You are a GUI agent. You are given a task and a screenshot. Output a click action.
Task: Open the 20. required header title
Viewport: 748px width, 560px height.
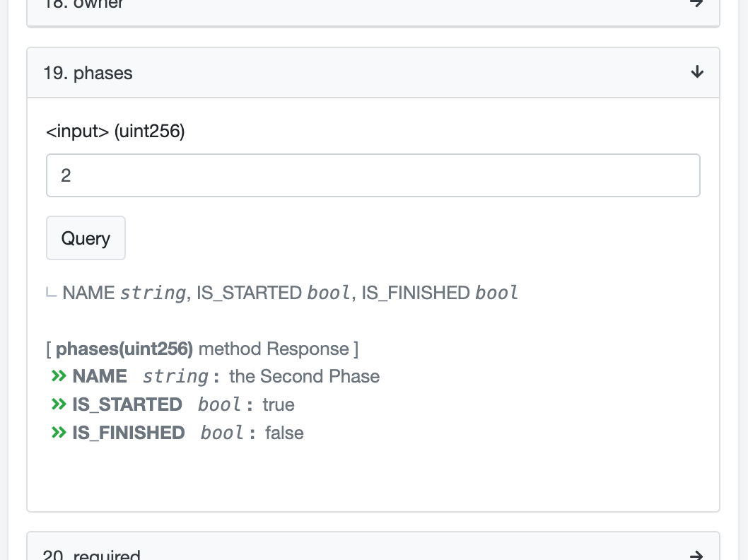tap(92, 555)
